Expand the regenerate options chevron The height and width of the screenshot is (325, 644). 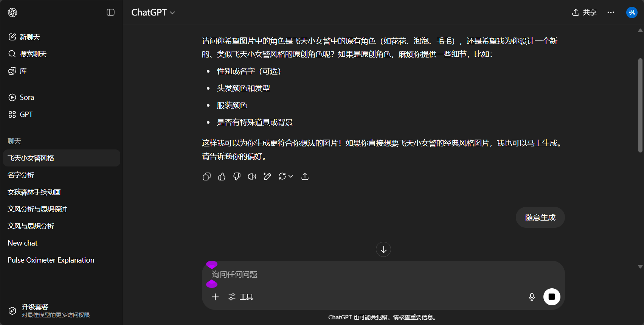coord(291,176)
